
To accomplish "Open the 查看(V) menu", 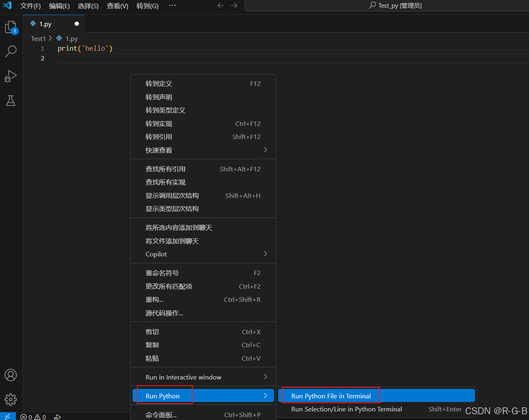I will pos(117,6).
